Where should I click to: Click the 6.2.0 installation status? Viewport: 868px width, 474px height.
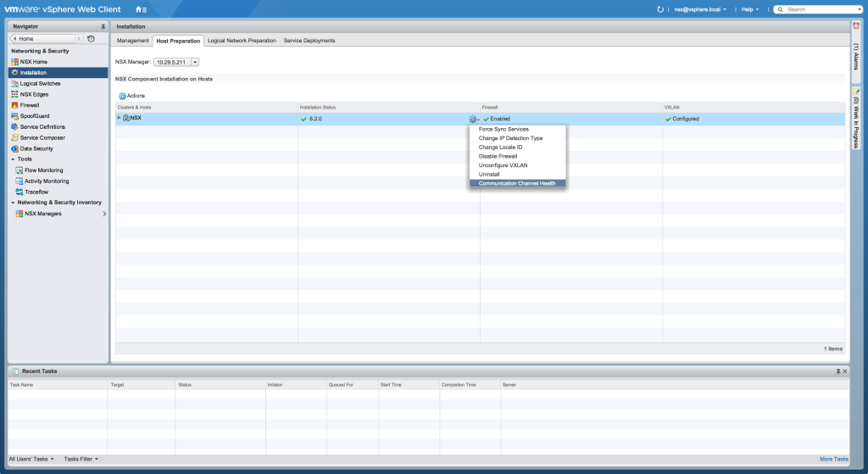[x=311, y=119]
